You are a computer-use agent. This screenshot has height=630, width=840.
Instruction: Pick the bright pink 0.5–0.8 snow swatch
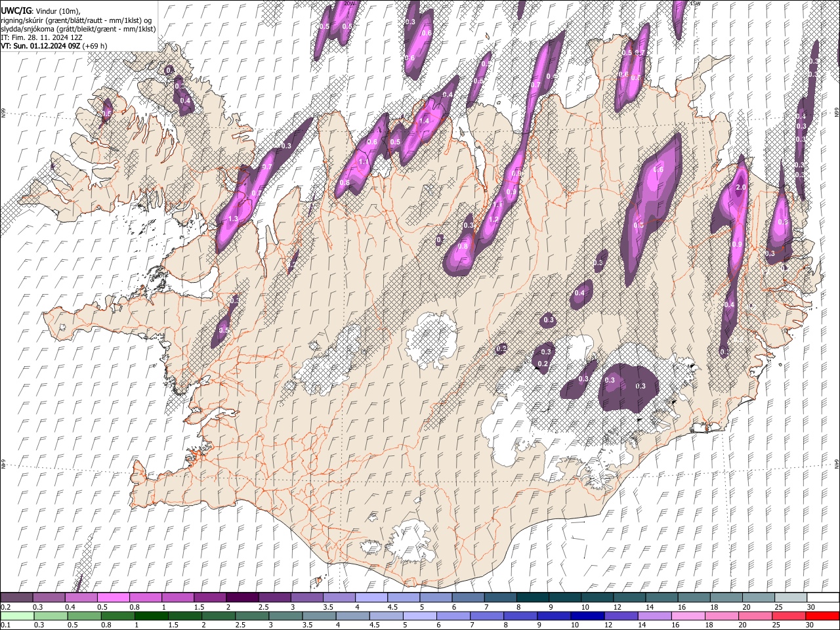[114, 598]
